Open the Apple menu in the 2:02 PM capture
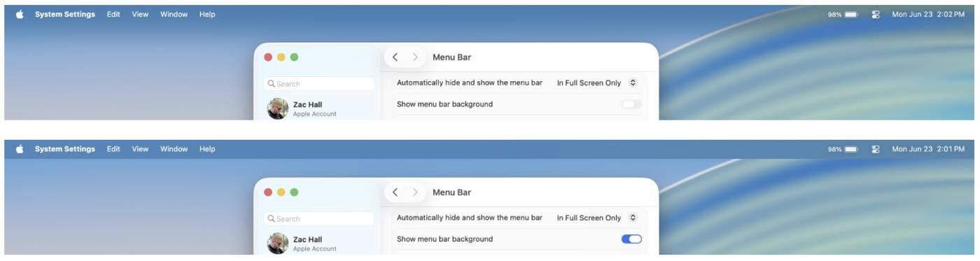 20,14
